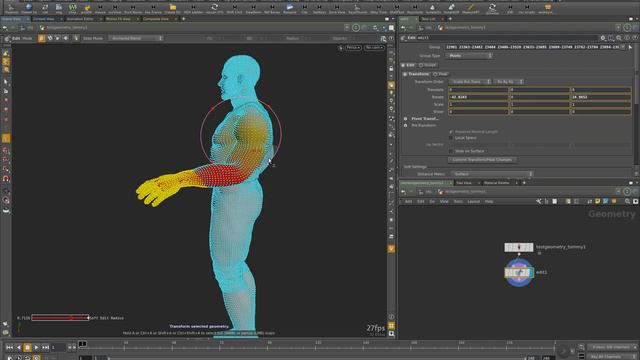Click the Rename shelf tool icon
Image resolution: width=640 pixels, height=360 pixels.
289,7
